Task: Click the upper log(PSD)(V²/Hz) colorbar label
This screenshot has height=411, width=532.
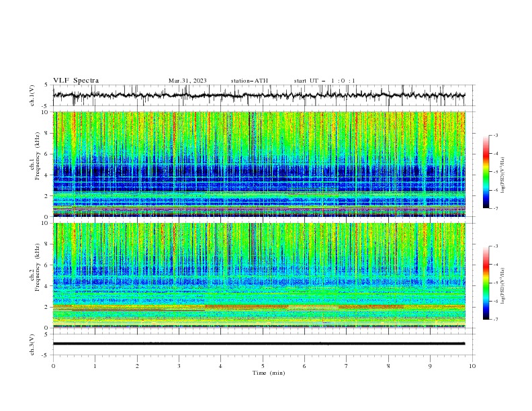Action: pyautogui.click(x=503, y=175)
